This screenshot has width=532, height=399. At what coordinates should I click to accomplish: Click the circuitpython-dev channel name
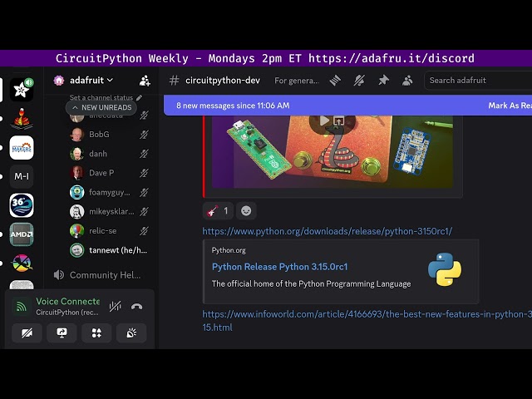(x=223, y=81)
